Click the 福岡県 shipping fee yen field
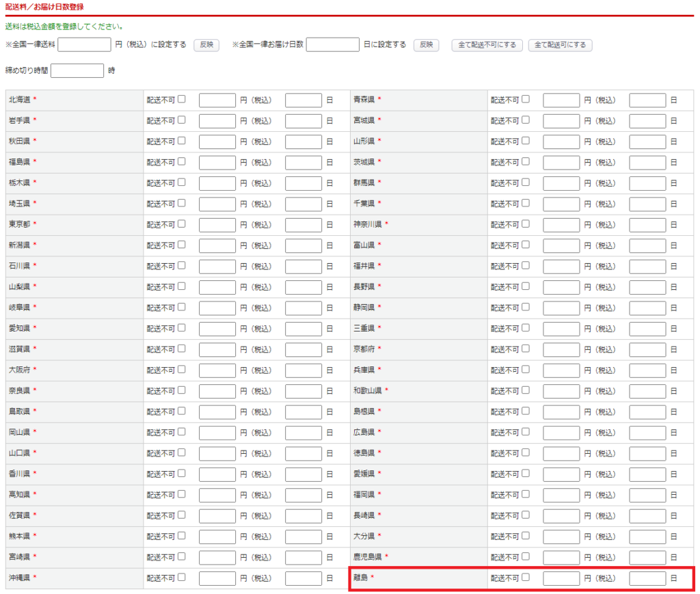700x594 pixels. (561, 495)
